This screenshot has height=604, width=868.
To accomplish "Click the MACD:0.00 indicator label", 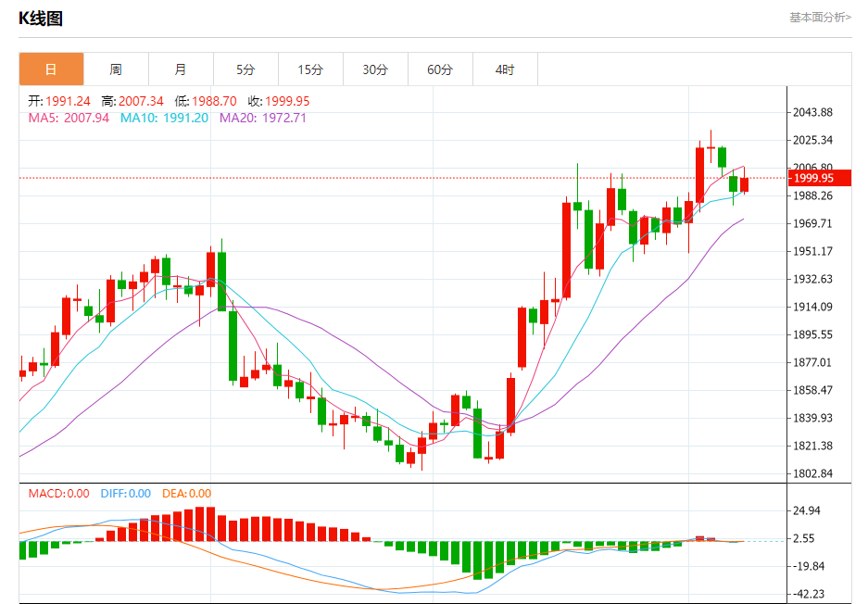I will [x=58, y=493].
